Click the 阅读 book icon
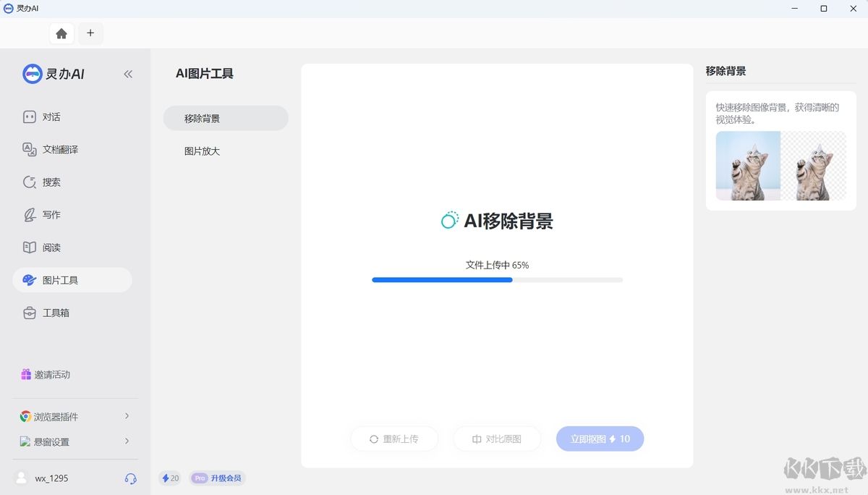The image size is (868, 495). [30, 247]
